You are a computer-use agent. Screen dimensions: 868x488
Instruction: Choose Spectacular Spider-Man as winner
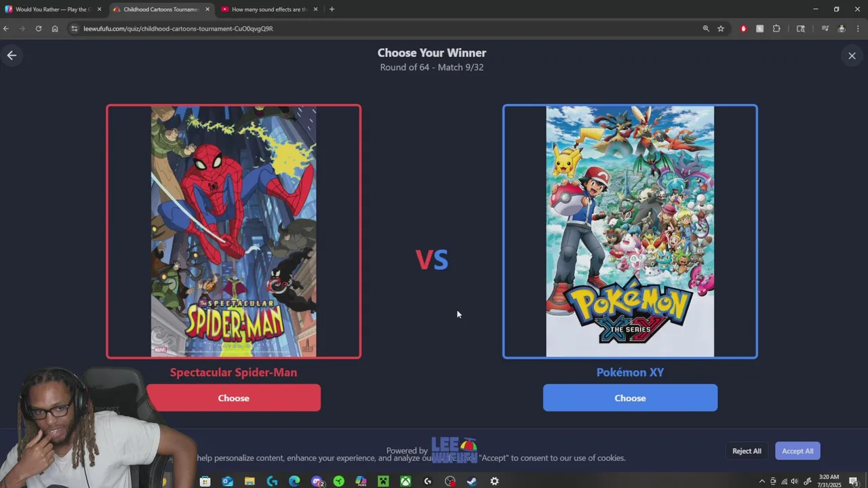click(233, 398)
